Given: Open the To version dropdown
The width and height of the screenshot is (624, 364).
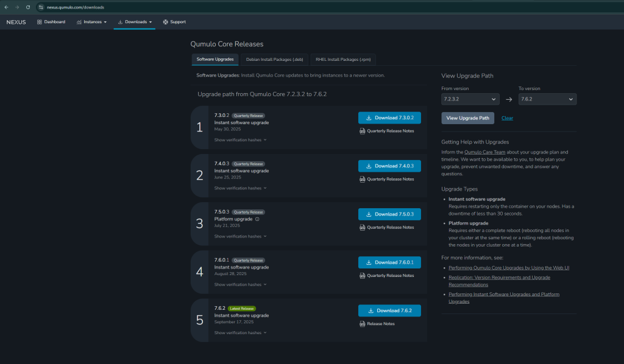Looking at the screenshot, I should click(547, 99).
